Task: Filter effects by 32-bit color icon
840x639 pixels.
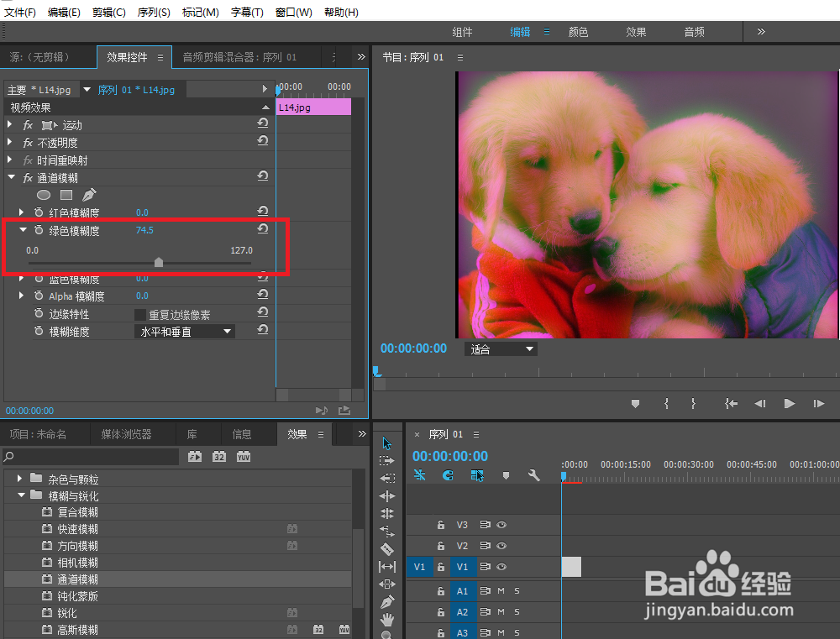Action: pyautogui.click(x=219, y=457)
